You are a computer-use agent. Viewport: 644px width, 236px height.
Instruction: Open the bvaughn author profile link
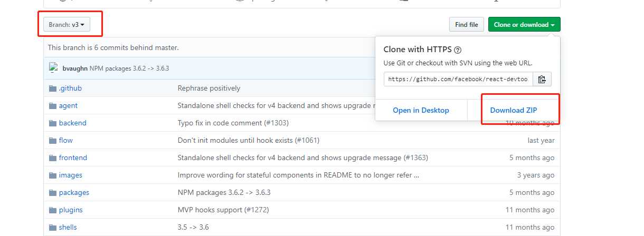click(75, 68)
